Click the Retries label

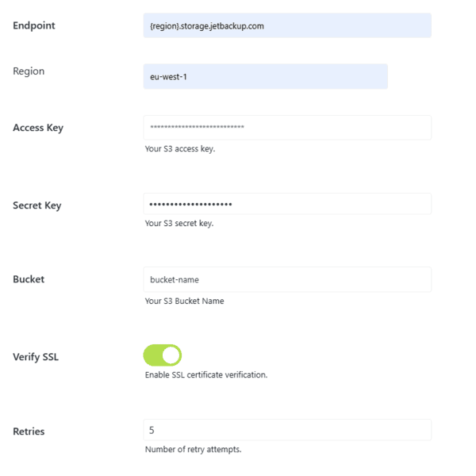coord(29,432)
